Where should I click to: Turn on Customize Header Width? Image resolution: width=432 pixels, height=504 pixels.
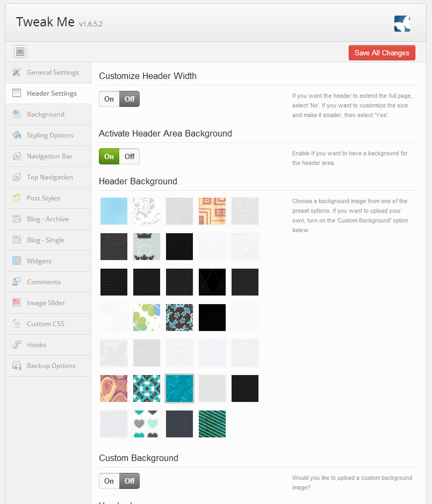(110, 99)
